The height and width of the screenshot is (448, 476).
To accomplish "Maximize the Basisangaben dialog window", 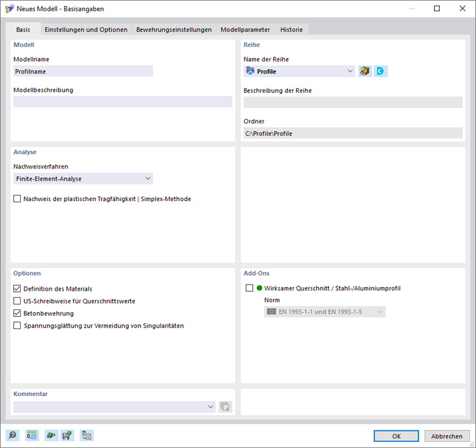I will (437, 9).
